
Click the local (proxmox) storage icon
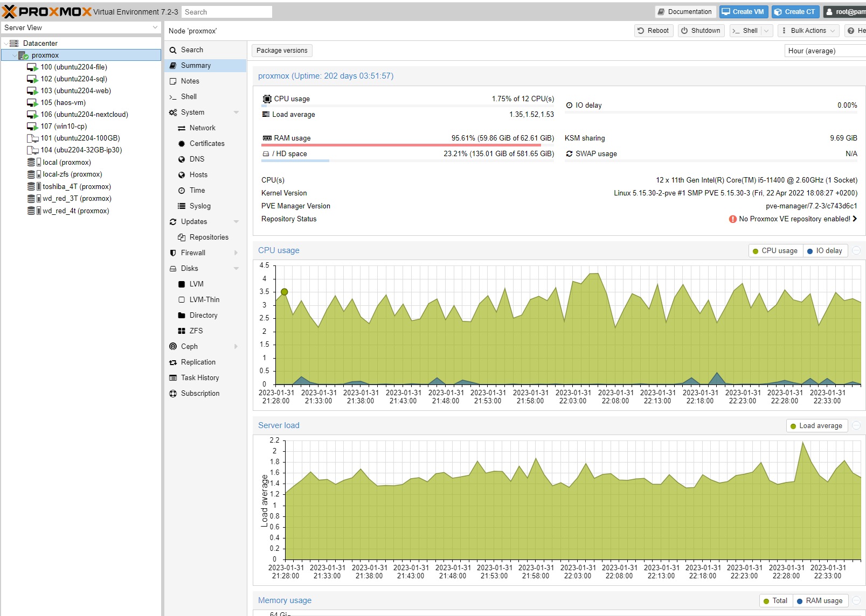[x=34, y=162]
